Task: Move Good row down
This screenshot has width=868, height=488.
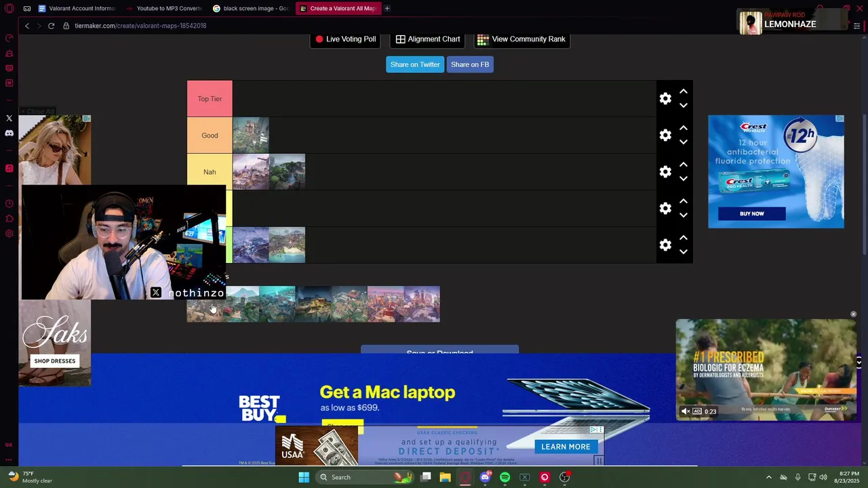Action: coord(684,142)
